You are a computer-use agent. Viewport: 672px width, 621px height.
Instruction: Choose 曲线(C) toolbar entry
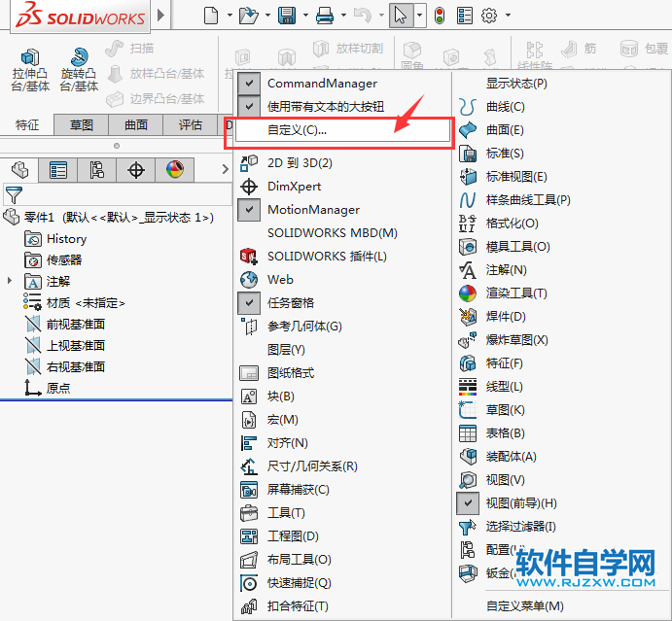[561, 106]
